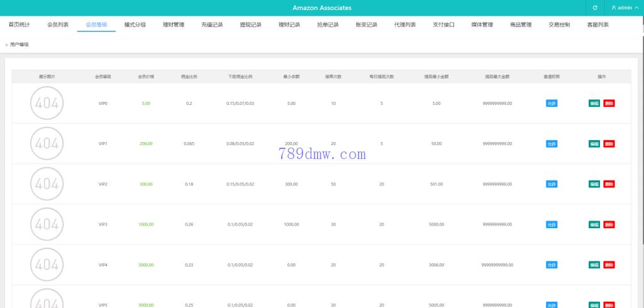The image size is (644, 308).
Task: Edit the VIP1 membership row
Action: pyautogui.click(x=594, y=144)
